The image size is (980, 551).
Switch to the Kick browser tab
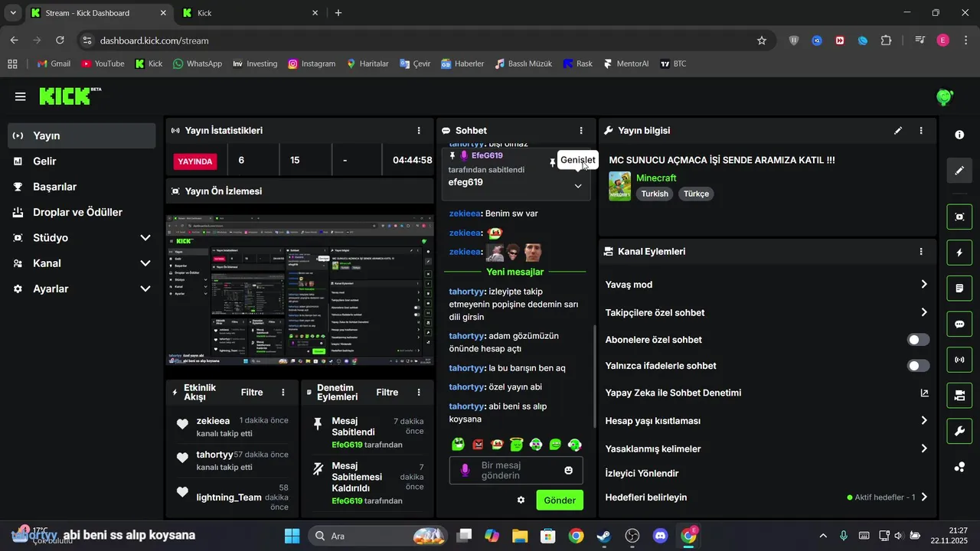click(251, 13)
